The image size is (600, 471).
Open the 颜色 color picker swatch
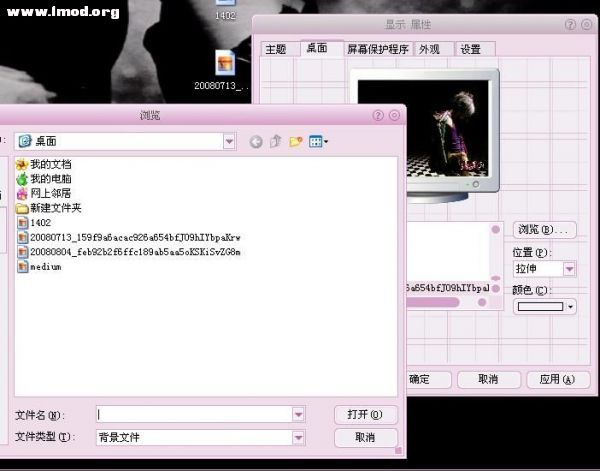(x=545, y=307)
